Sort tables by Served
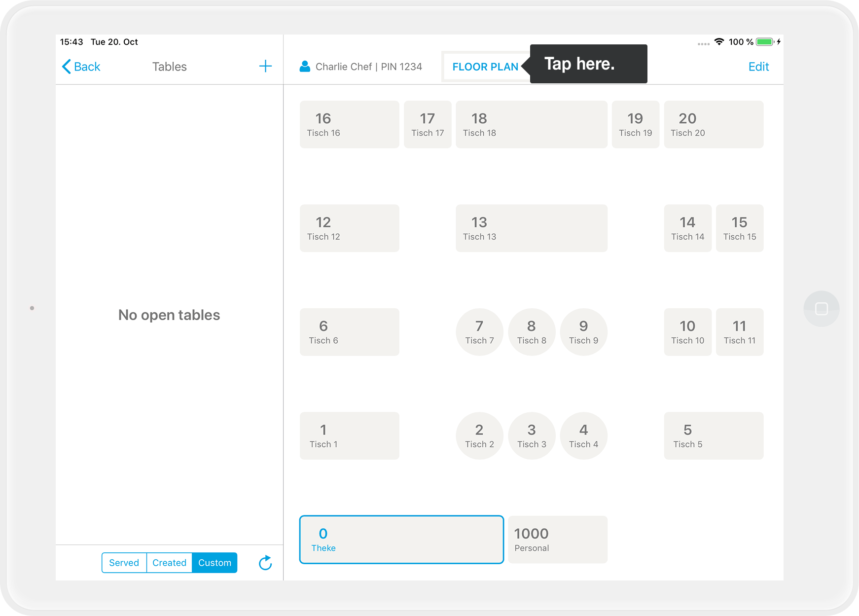This screenshot has height=616, width=859. click(124, 563)
